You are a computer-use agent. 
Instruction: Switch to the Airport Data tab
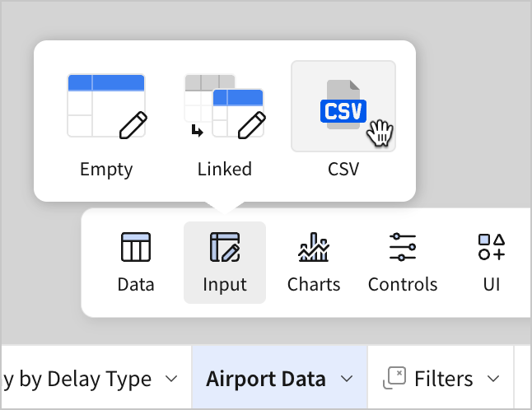tap(266, 379)
